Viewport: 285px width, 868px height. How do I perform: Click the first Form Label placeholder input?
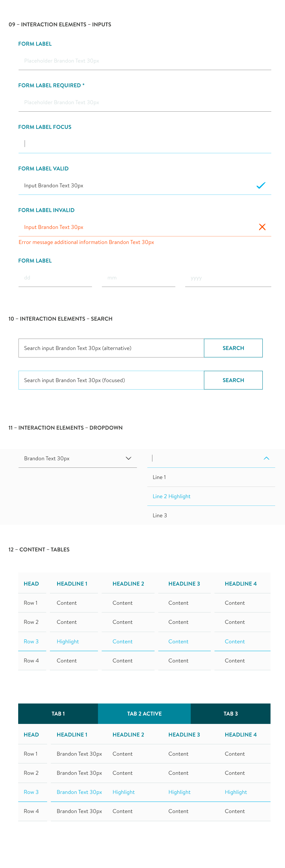pos(145,61)
